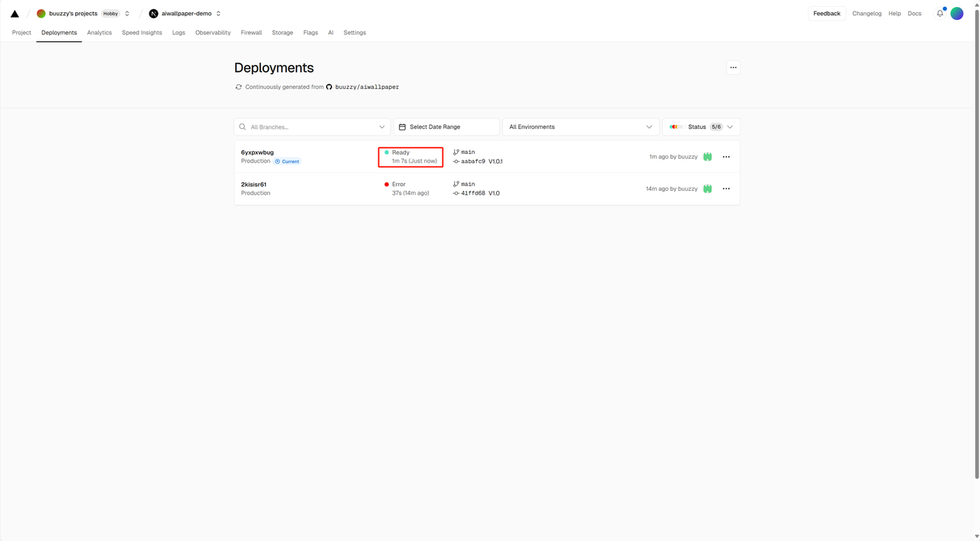Switch to the Analytics tab
The width and height of the screenshot is (980, 541).
100,33
